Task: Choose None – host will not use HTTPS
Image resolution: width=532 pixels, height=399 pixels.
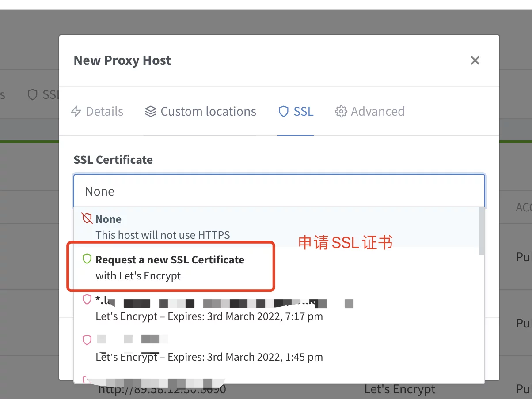Action: point(277,227)
